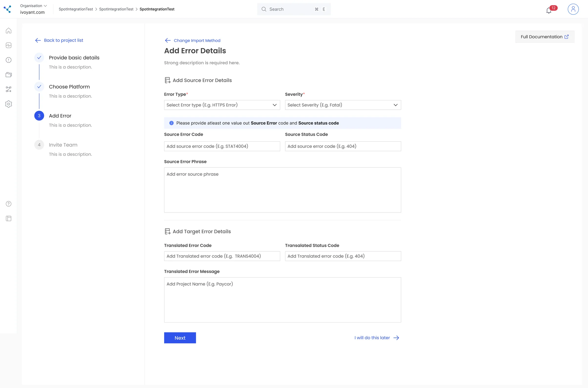588x388 pixels.
Task: Focus the Transalated Status Code field
Action: pyautogui.click(x=343, y=256)
